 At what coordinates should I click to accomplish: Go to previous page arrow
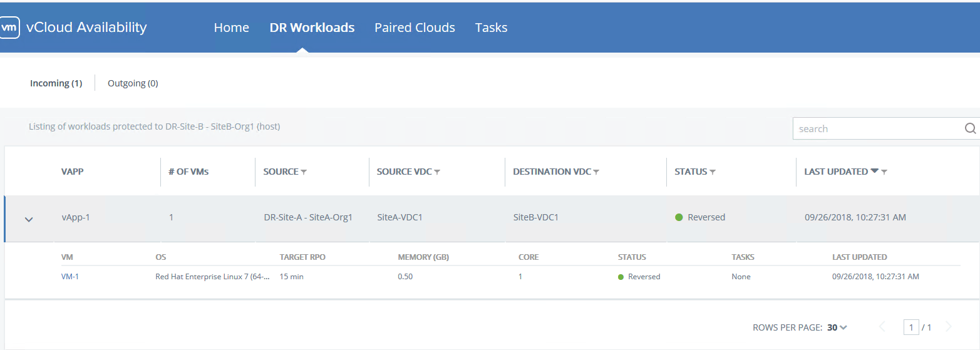pyautogui.click(x=883, y=327)
